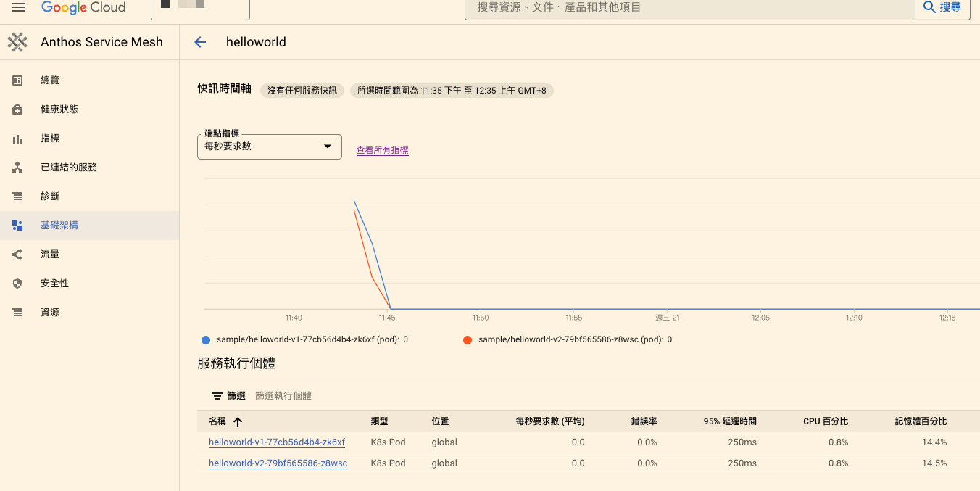Image resolution: width=980 pixels, height=491 pixels.
Task: Click the 記憶體百分比 column header
Action: pyautogui.click(x=921, y=421)
